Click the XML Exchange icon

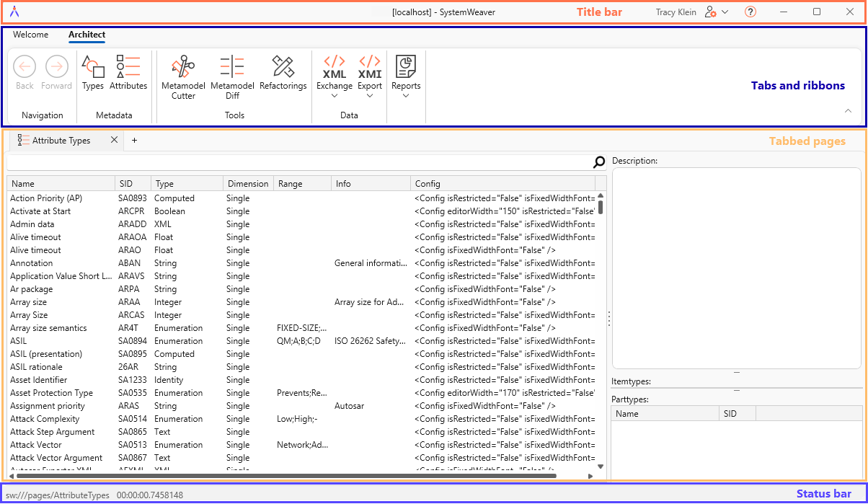(335, 67)
